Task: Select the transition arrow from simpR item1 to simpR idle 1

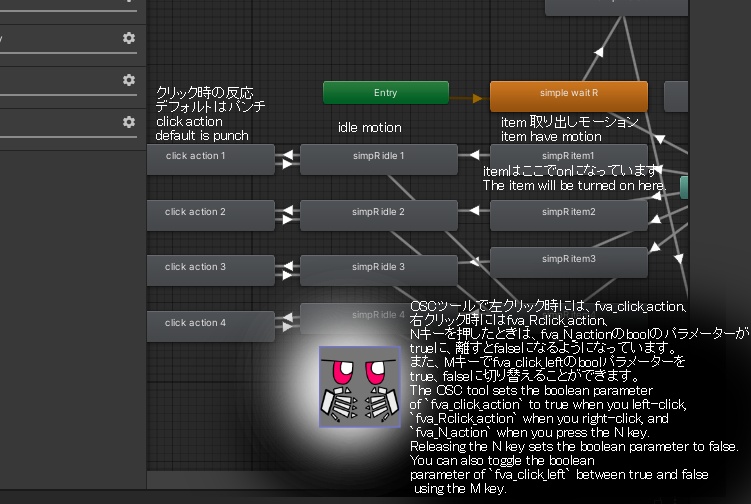Action: (x=474, y=155)
